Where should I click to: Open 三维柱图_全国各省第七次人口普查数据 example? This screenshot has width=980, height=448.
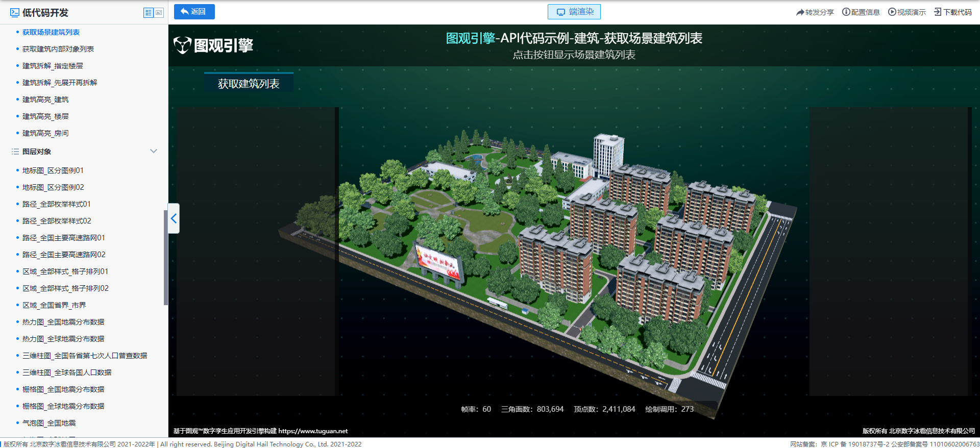coord(85,356)
